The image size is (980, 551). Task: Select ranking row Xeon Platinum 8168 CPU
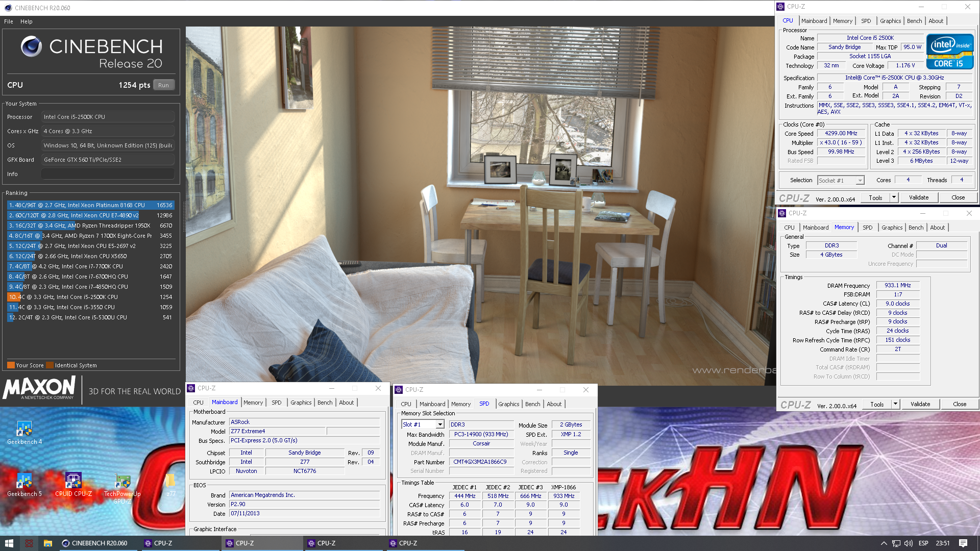(x=90, y=205)
